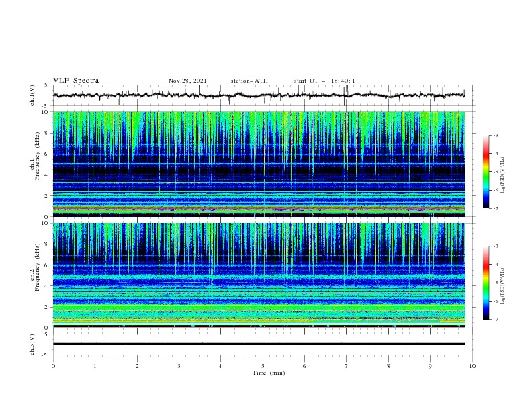Click the ch.2 colorbar "log(PSD)(V²/Hz)" label

coord(503,285)
